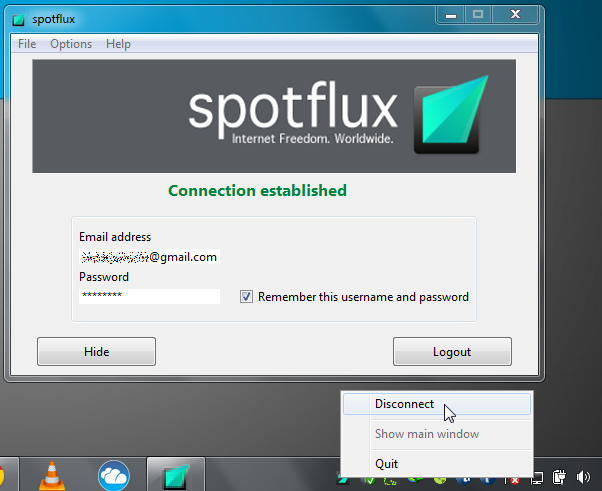
Task: Click the green checkmark shield tray icon
Action: (x=369, y=480)
